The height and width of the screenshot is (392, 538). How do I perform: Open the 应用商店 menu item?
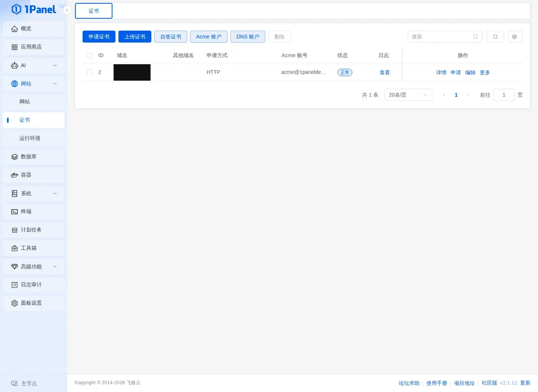pos(34,47)
